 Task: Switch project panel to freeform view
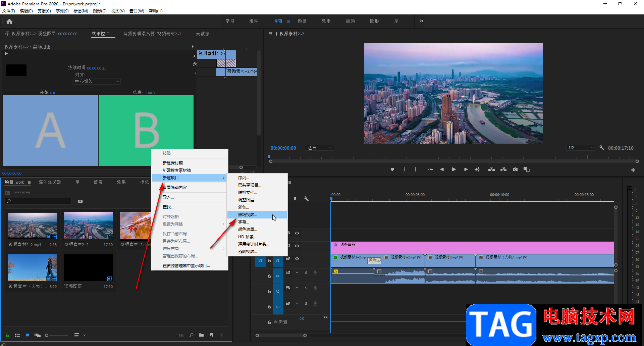[x=38, y=335]
